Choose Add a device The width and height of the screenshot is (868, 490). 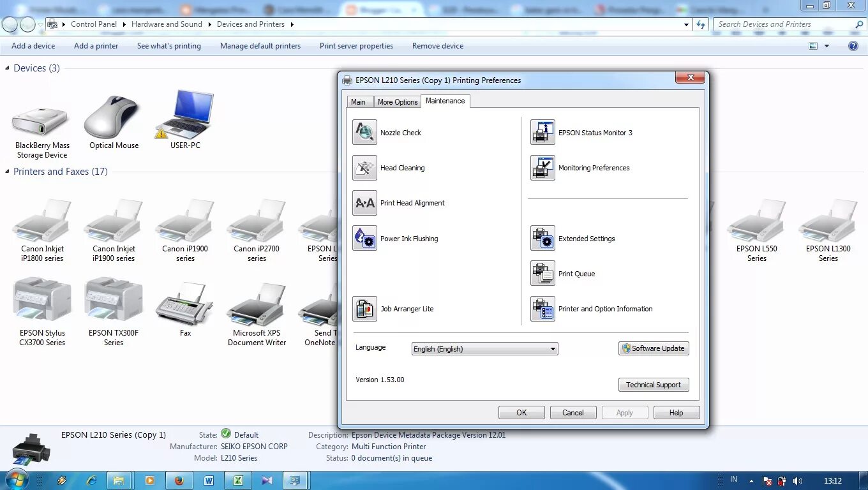click(x=33, y=46)
